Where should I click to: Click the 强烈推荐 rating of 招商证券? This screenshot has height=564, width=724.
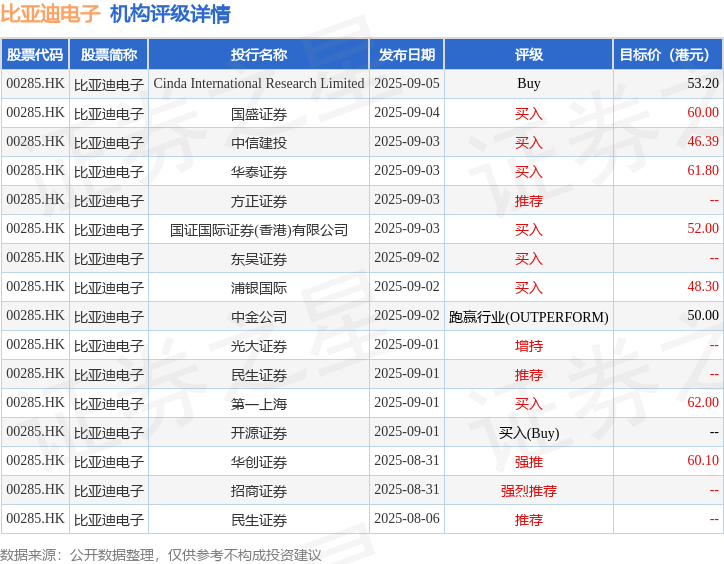tap(529, 491)
